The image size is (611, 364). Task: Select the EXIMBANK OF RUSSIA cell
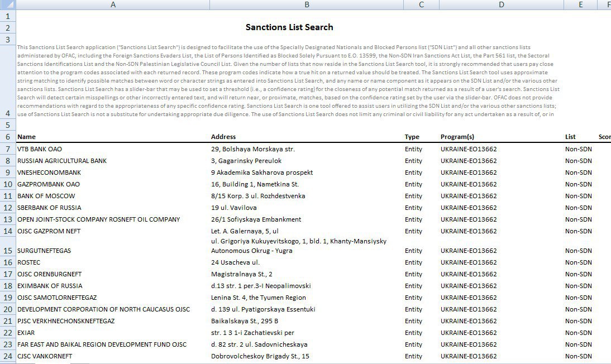(x=113, y=286)
